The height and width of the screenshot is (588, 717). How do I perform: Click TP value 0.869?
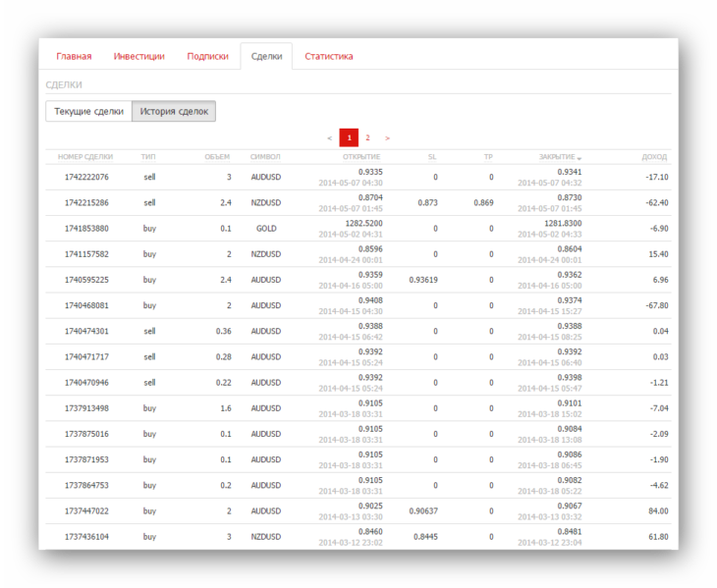click(x=483, y=202)
